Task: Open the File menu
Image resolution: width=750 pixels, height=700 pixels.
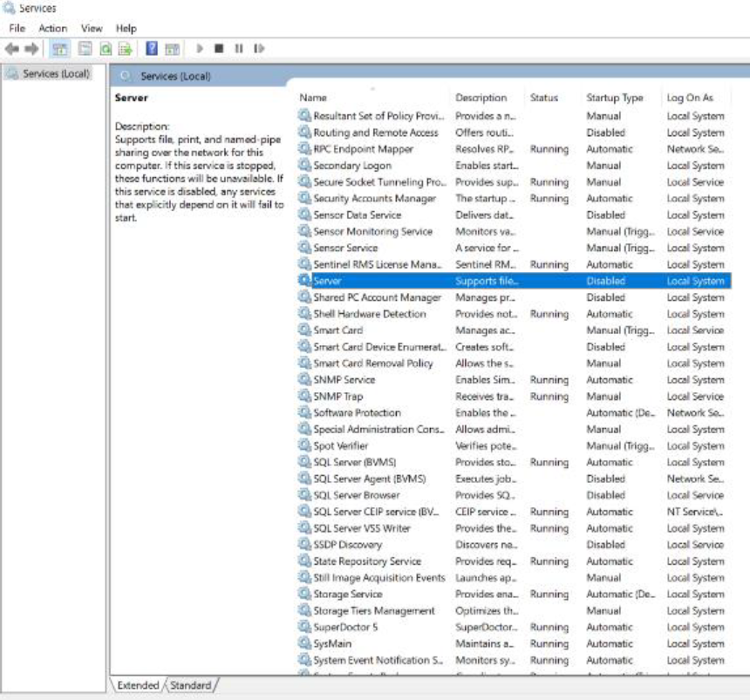Action: pyautogui.click(x=17, y=29)
